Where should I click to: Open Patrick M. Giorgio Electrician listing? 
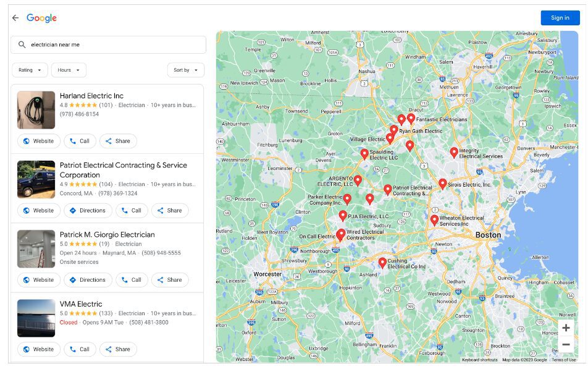pyautogui.click(x=107, y=235)
